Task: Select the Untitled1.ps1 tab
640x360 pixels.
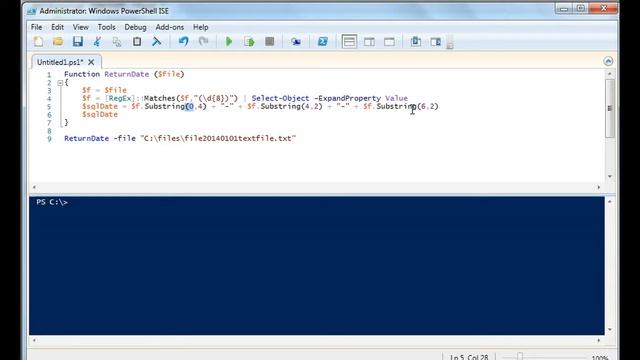Action: pos(60,62)
